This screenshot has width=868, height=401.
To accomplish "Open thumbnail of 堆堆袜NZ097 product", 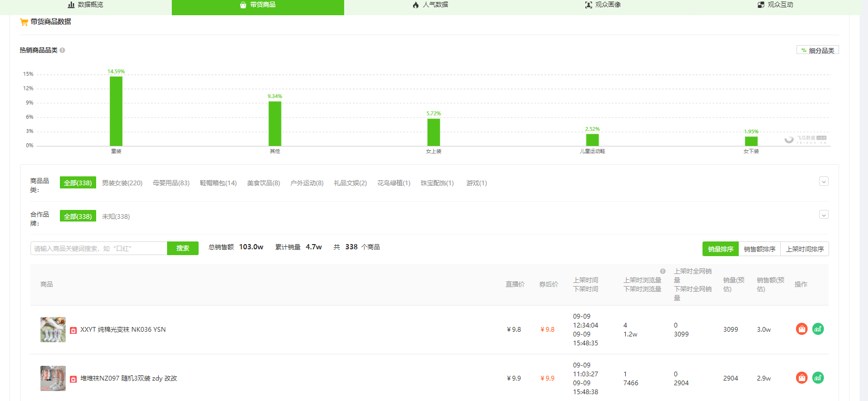I will [53, 378].
